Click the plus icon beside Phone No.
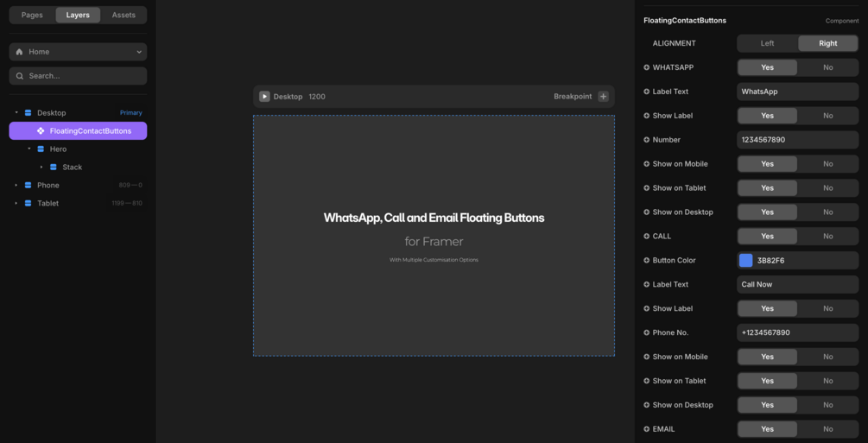 pos(647,332)
